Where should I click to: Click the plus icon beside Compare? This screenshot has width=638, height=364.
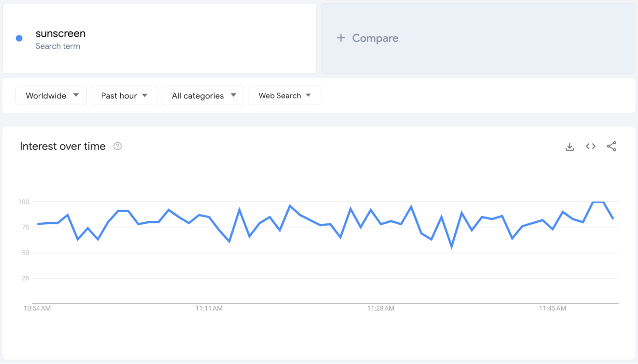[341, 38]
